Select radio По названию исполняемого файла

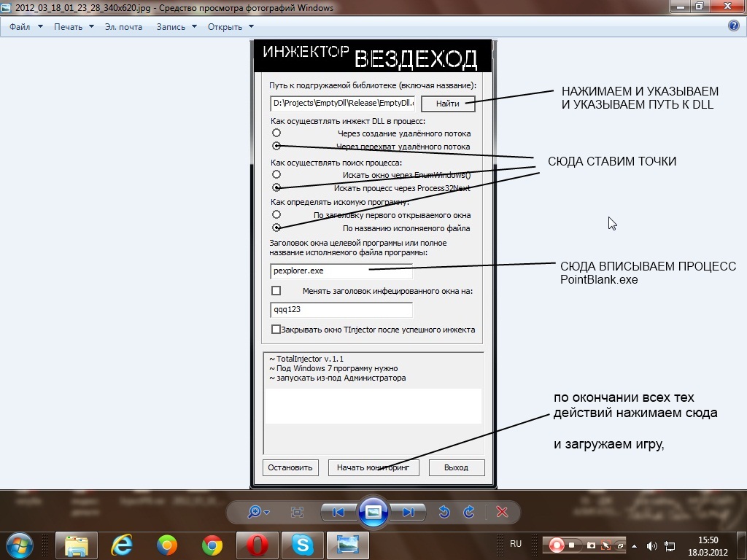[x=276, y=227]
